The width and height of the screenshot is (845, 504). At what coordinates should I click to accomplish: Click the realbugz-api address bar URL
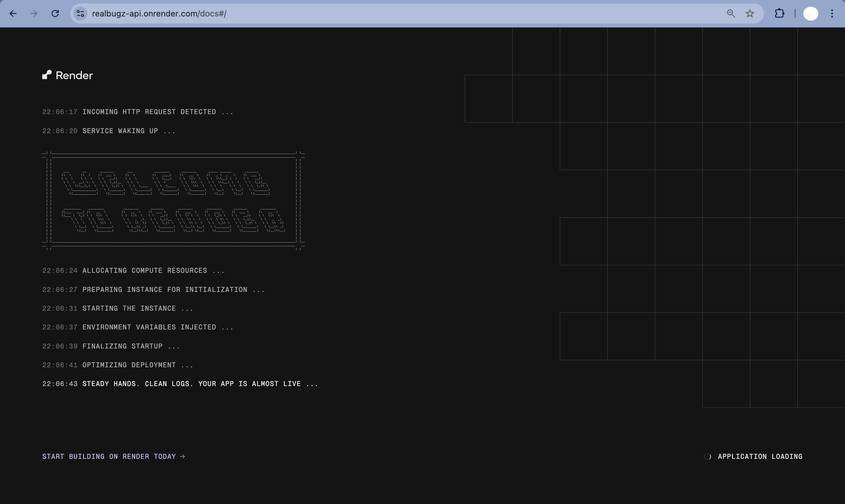159,13
